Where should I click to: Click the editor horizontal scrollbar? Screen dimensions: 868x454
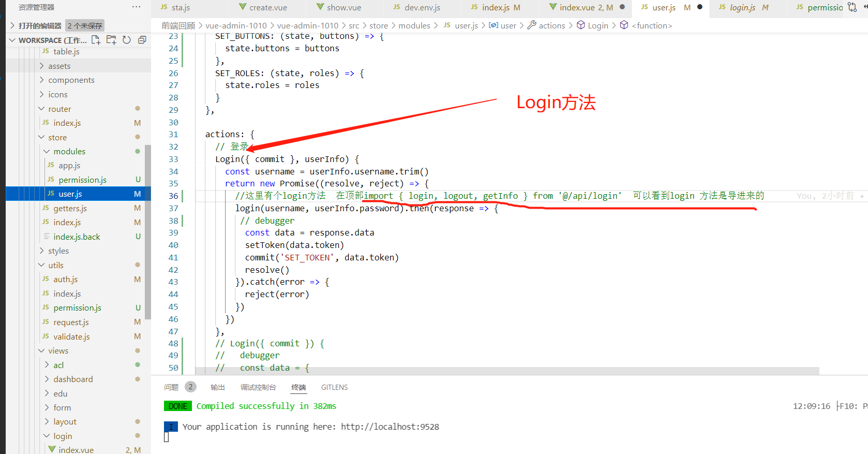click(x=507, y=371)
